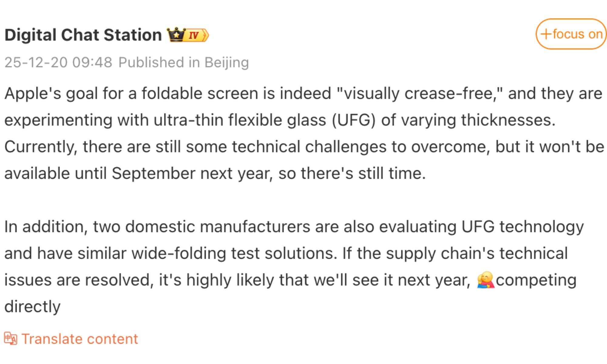Viewport: 607px width, 364px height.
Task: Click the words "In addition" starting paragraph two
Action: pos(46,227)
